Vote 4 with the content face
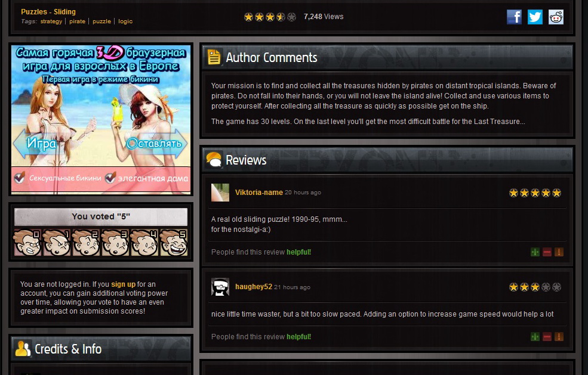 point(144,243)
